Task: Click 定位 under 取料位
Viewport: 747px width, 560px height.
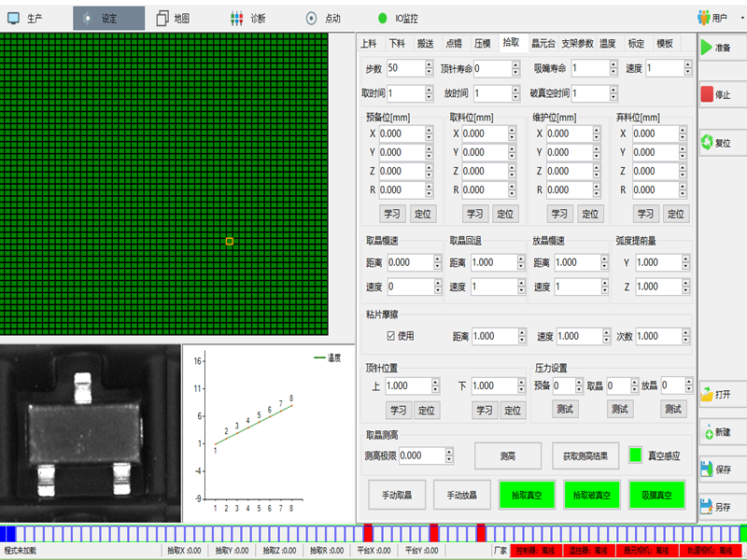Action: click(x=505, y=214)
